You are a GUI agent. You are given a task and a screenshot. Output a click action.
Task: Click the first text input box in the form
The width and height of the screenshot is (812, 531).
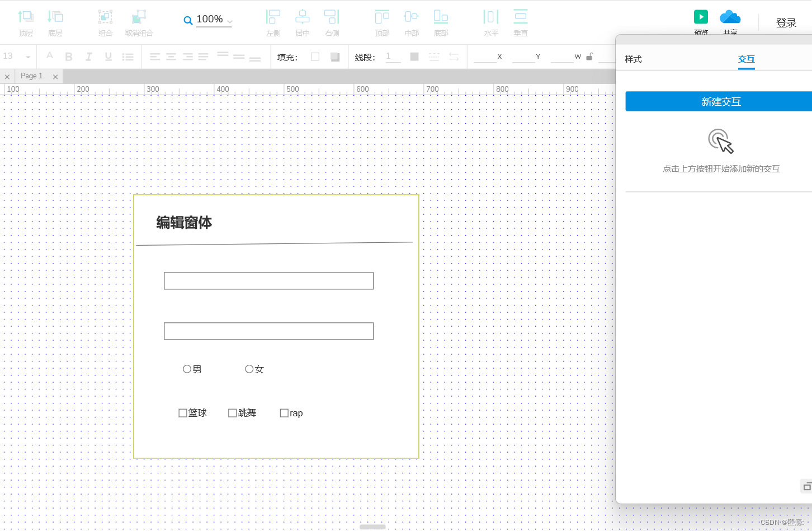tap(268, 281)
